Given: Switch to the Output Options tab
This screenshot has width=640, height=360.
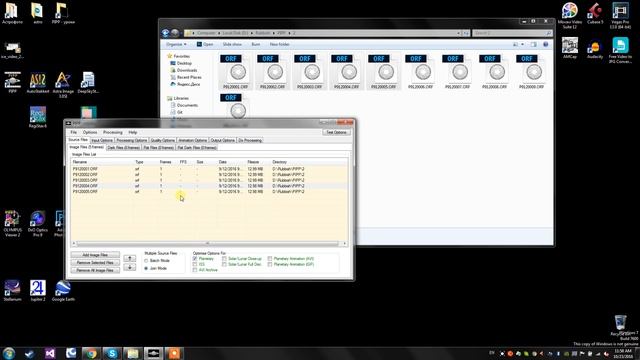Looking at the screenshot, I should pyautogui.click(x=222, y=140).
